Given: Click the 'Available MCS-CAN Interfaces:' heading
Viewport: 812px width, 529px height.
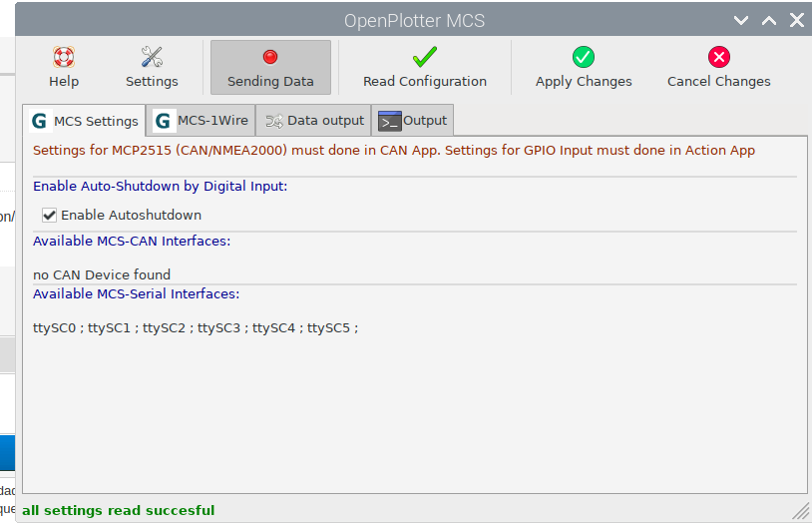Looking at the screenshot, I should (x=132, y=241).
